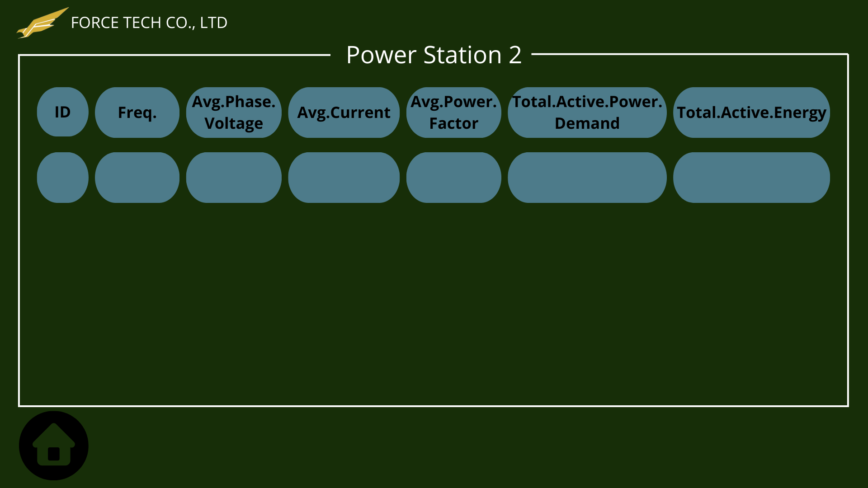Click the empty field under Total.Active.Power.Demand
The width and height of the screenshot is (868, 488).
[587, 178]
